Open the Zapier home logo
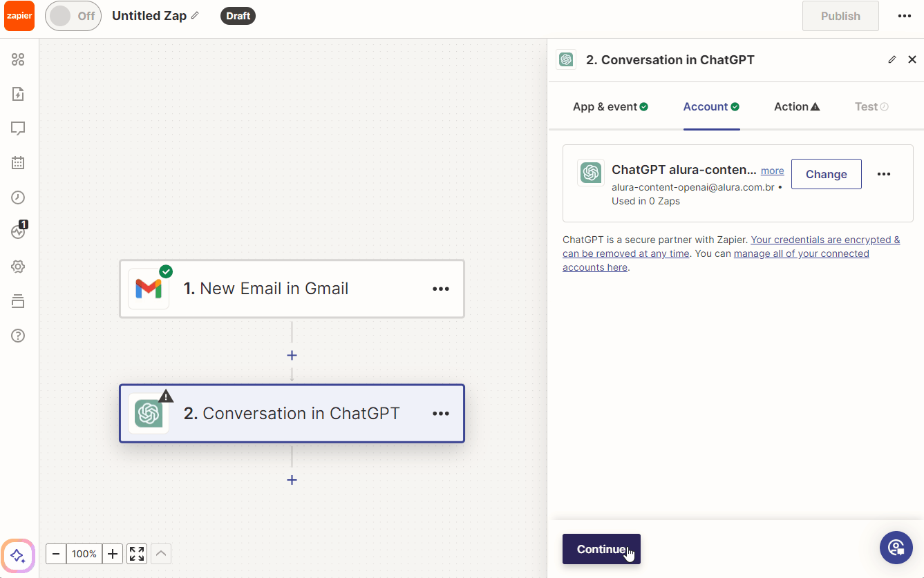924x578 pixels. point(19,16)
